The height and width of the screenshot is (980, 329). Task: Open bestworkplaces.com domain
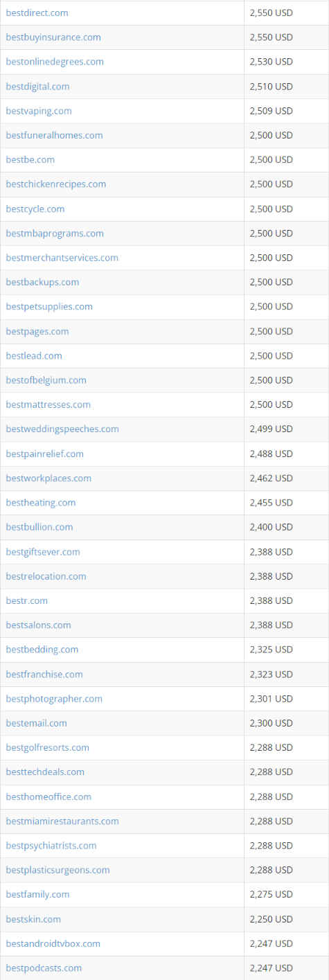click(48, 479)
